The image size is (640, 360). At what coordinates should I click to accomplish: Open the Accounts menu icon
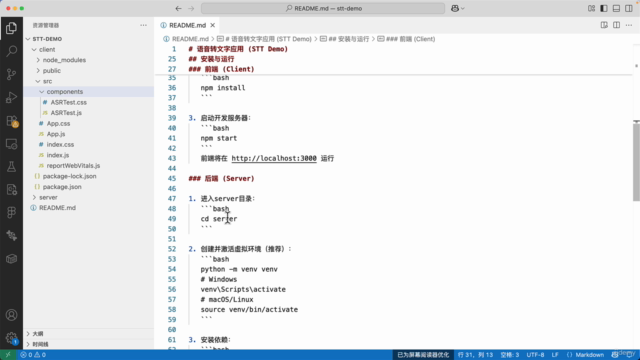(x=11, y=315)
